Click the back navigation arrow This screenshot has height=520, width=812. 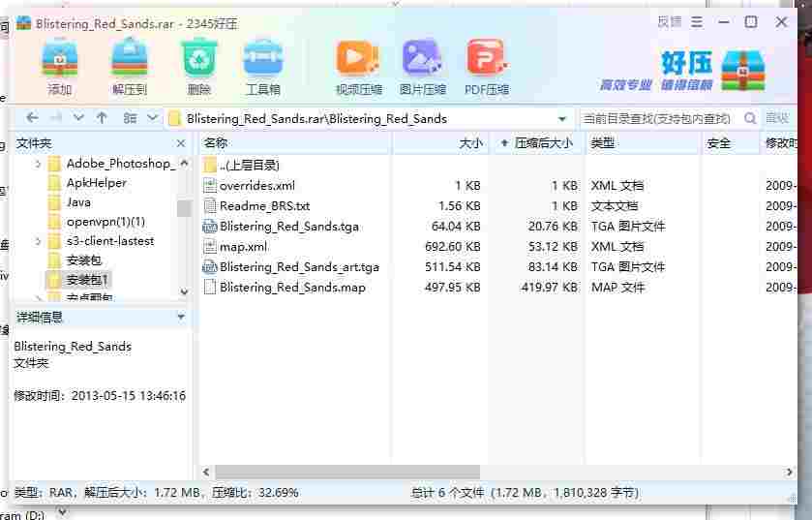[32, 118]
